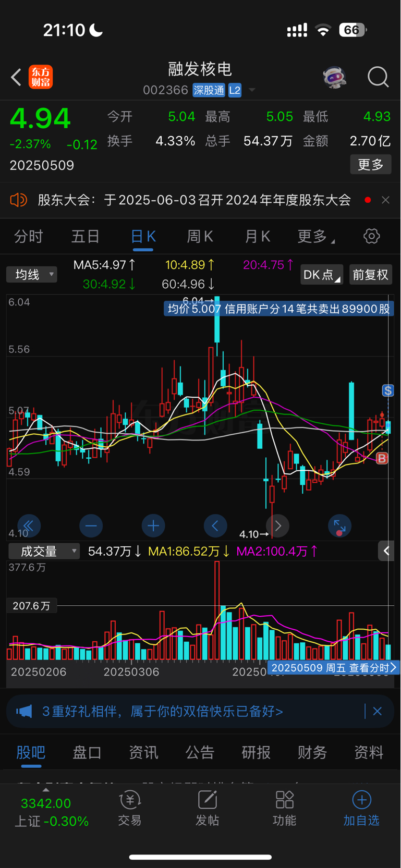The height and width of the screenshot is (868, 401).
Task: Collapse side panel with left chevron
Action: 386,551
